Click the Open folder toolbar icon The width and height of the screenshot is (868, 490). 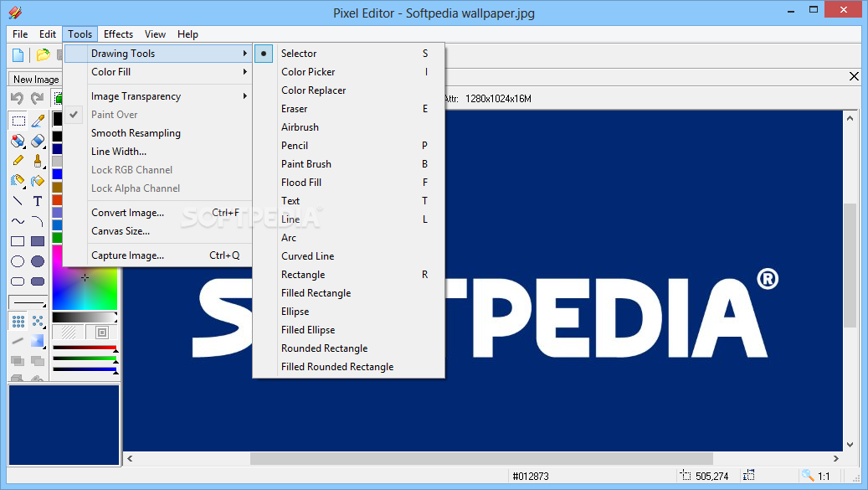[43, 54]
